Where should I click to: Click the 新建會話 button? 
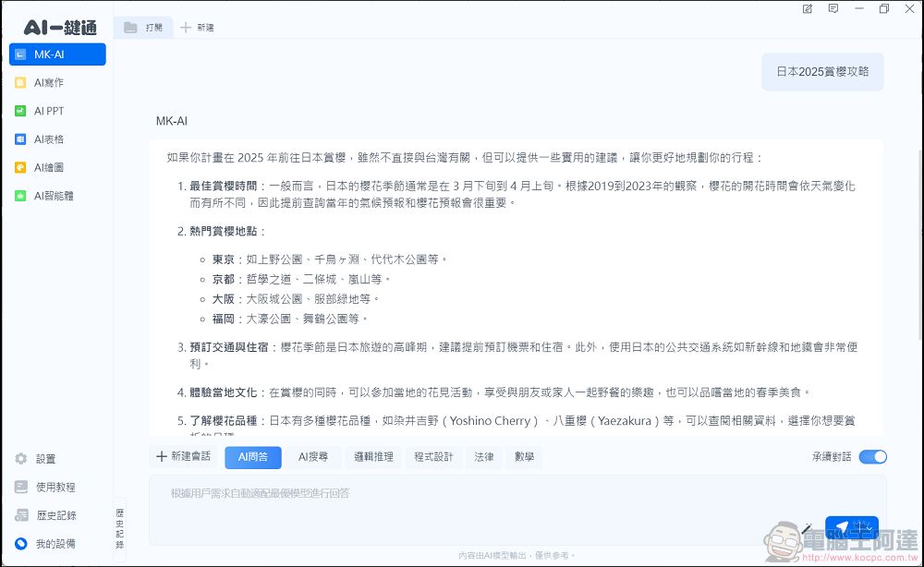pos(183,456)
